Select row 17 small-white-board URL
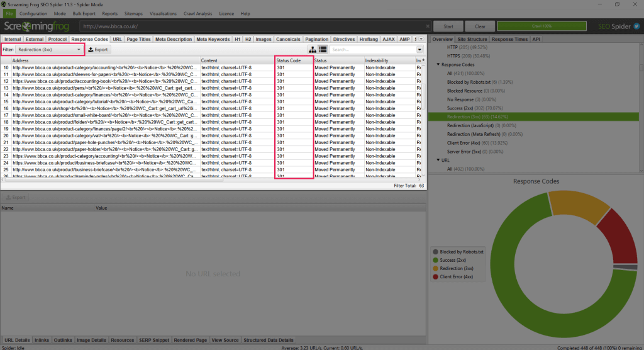This screenshot has height=350, width=644. (x=213, y=115)
